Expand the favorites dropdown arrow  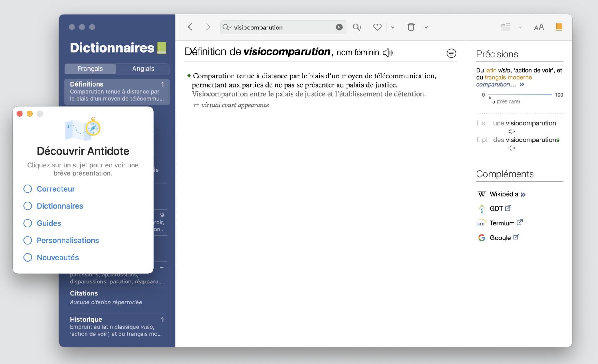click(x=392, y=27)
